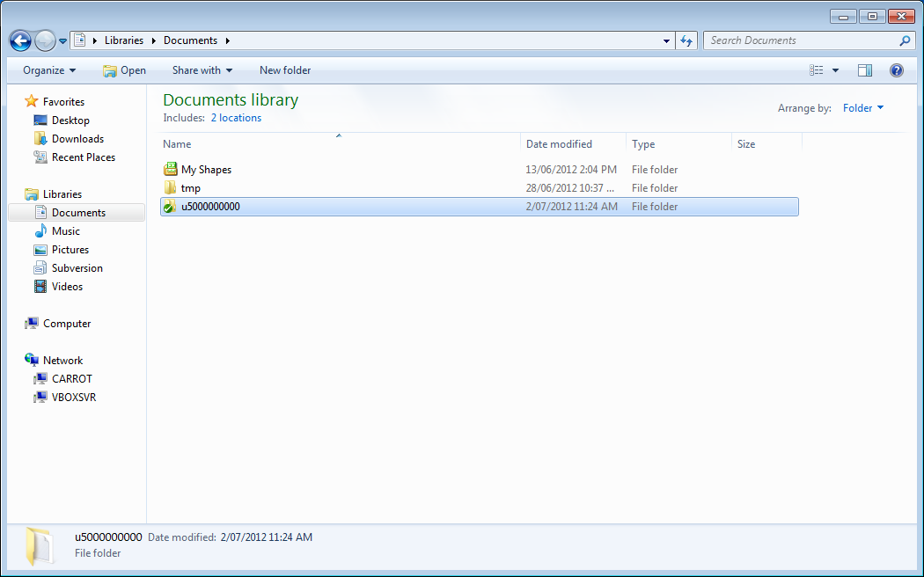Screen dimensions: 924x577
Task: Open Explorer help via question mark icon
Action: tap(896, 70)
